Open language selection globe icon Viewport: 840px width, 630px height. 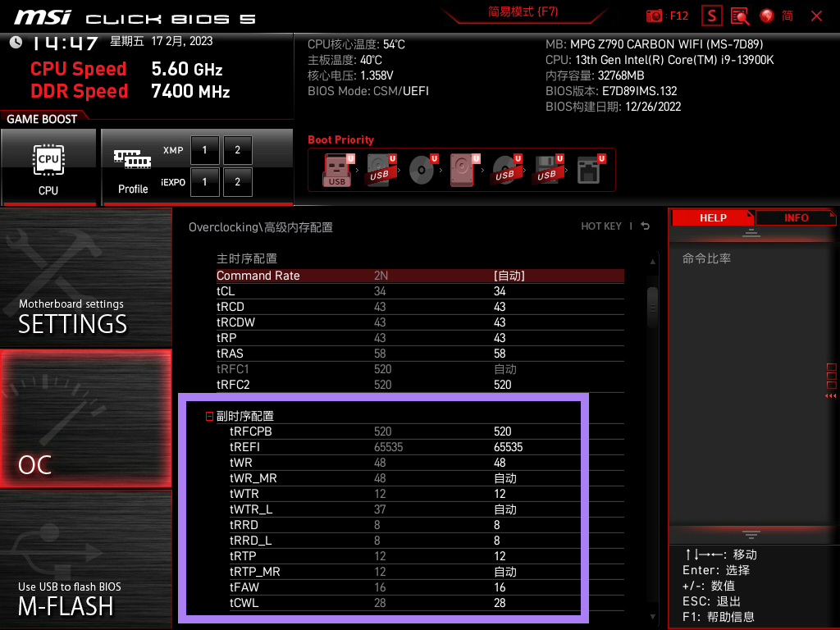pos(767,16)
